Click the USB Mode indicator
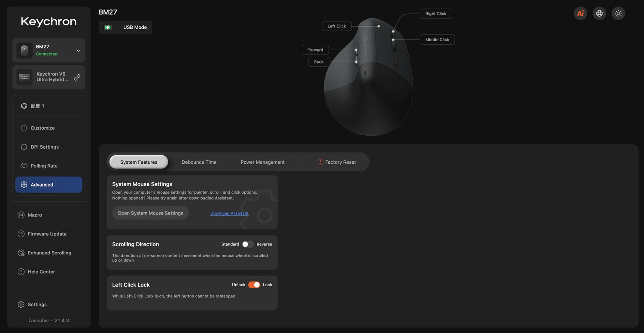 tap(135, 27)
